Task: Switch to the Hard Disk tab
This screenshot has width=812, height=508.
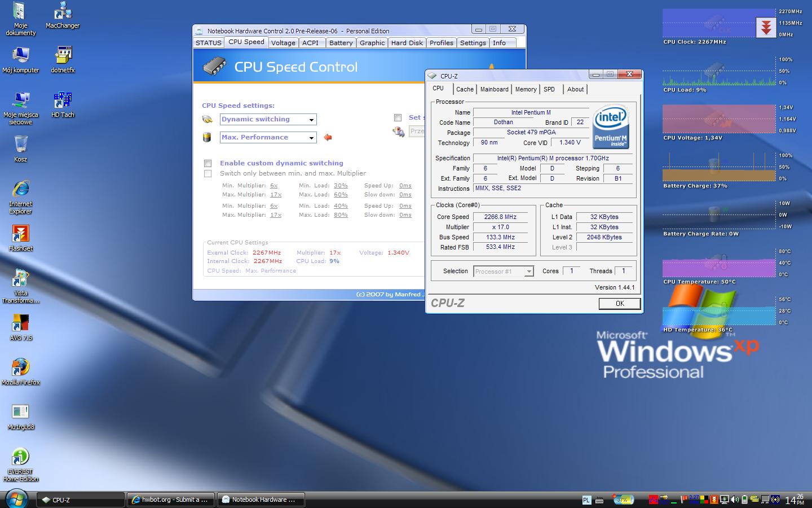Action: (x=407, y=43)
